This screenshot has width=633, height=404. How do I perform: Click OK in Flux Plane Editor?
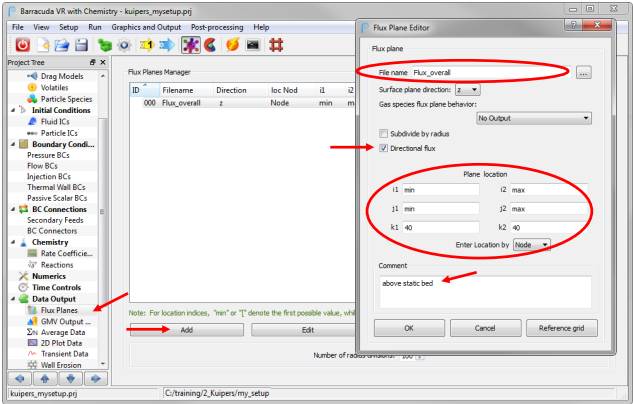coord(408,328)
